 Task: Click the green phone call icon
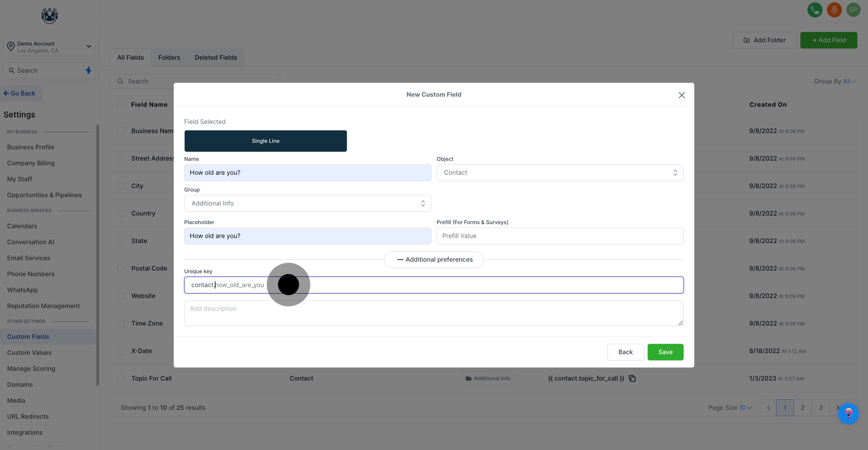[815, 10]
